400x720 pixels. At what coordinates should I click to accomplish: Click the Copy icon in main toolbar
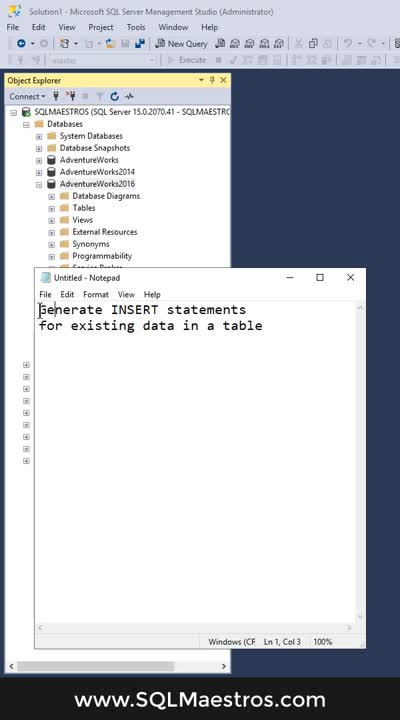[313, 44]
